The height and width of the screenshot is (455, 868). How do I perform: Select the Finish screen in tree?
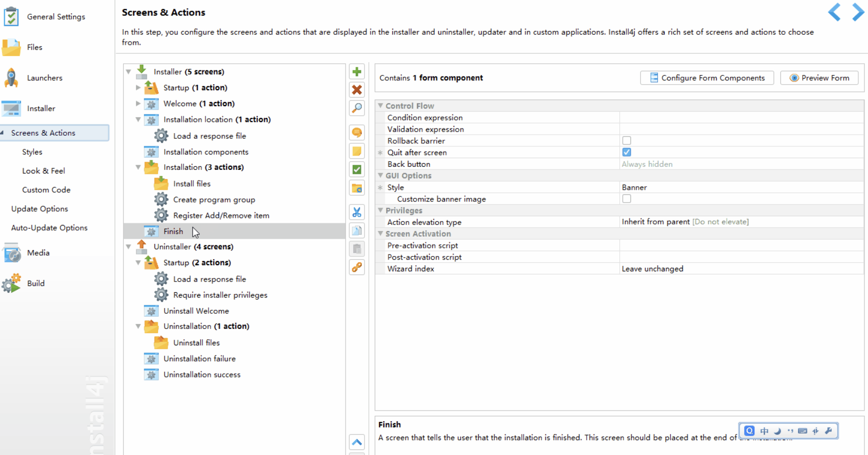click(234, 231)
